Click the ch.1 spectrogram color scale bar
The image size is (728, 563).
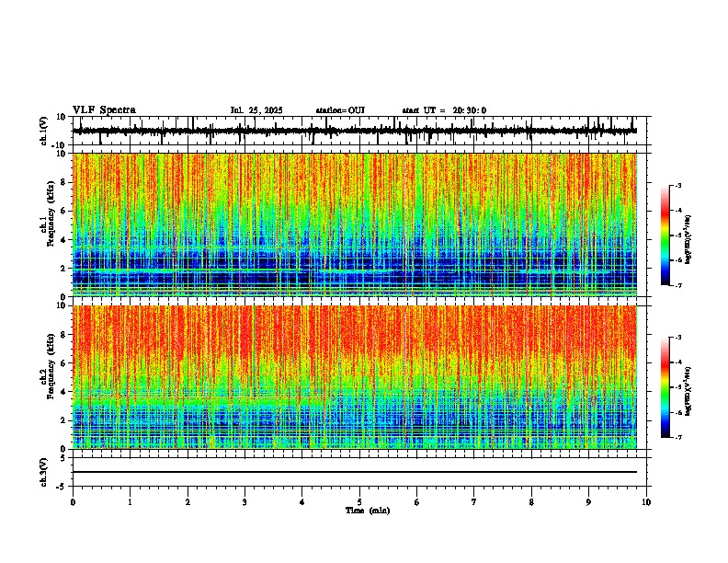click(x=665, y=236)
